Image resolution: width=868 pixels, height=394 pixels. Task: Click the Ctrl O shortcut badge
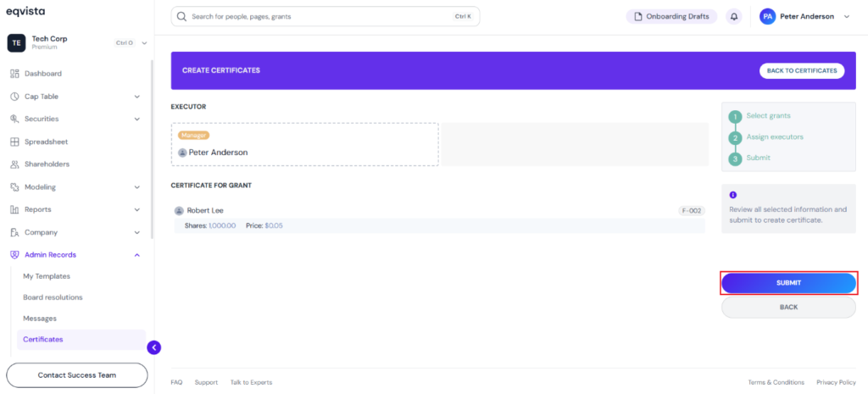pyautogui.click(x=125, y=42)
